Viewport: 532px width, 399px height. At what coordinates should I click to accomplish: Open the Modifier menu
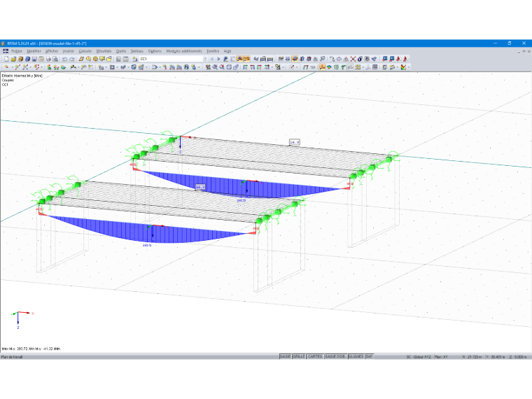click(34, 51)
